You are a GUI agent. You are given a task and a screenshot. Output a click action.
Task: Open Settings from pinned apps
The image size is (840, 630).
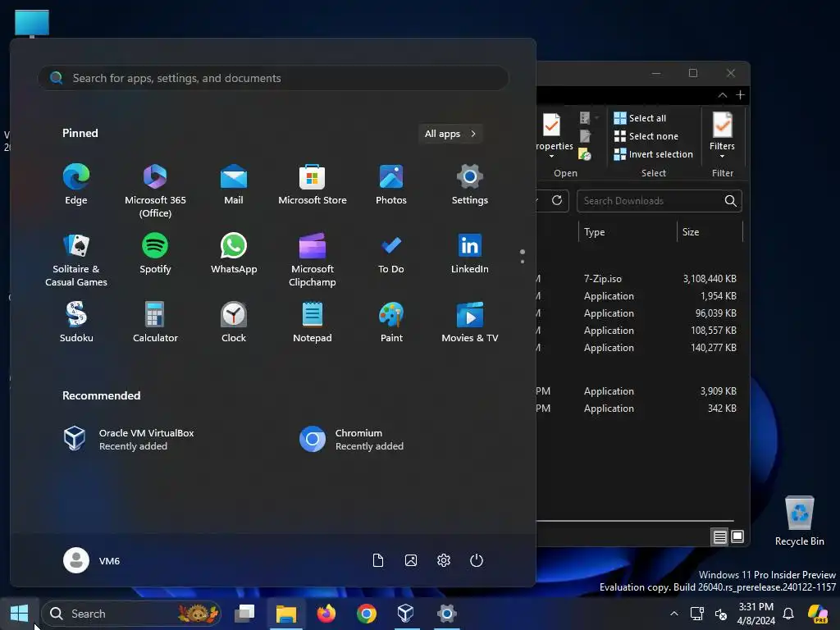[x=470, y=185]
